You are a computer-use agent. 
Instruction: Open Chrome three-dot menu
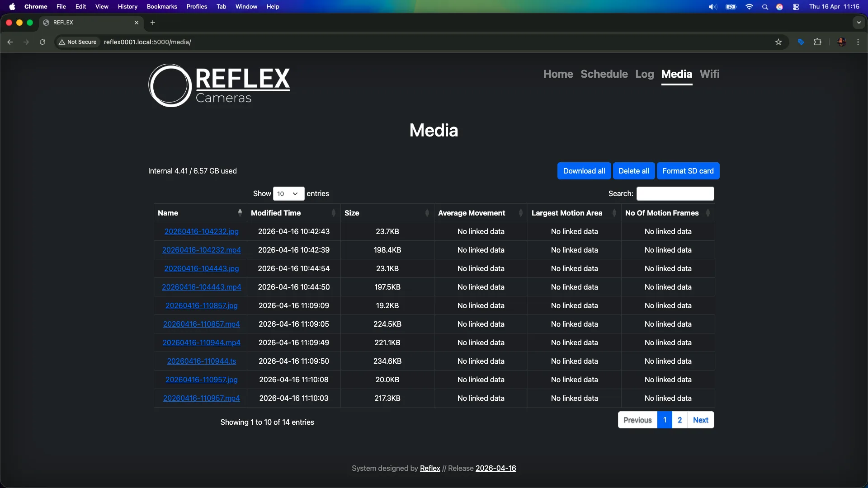pyautogui.click(x=858, y=42)
